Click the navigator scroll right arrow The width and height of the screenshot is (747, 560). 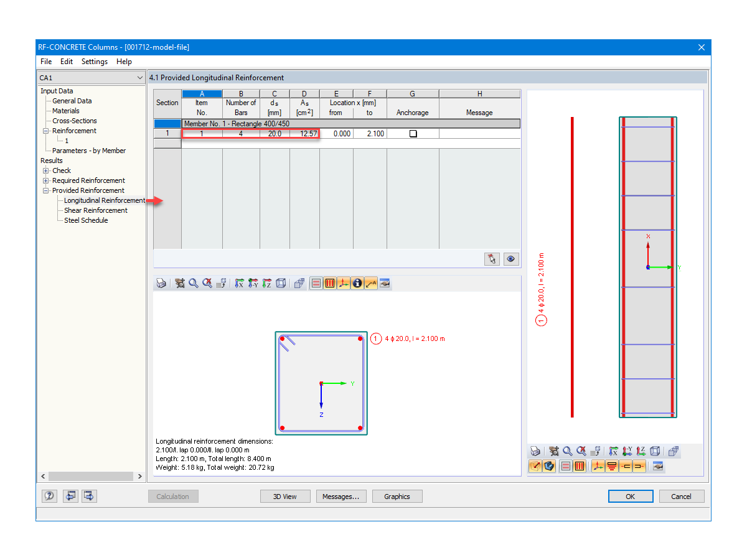coord(140,476)
